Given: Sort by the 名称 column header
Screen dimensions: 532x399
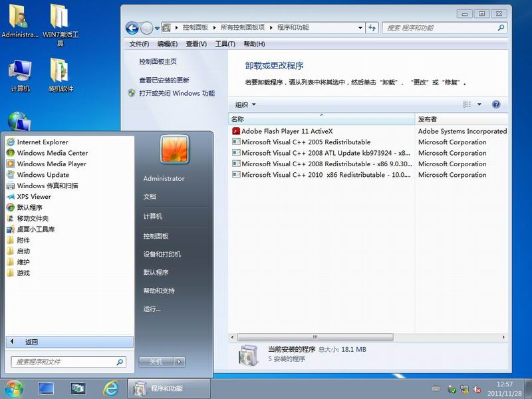Looking at the screenshot, I should pos(321,119).
